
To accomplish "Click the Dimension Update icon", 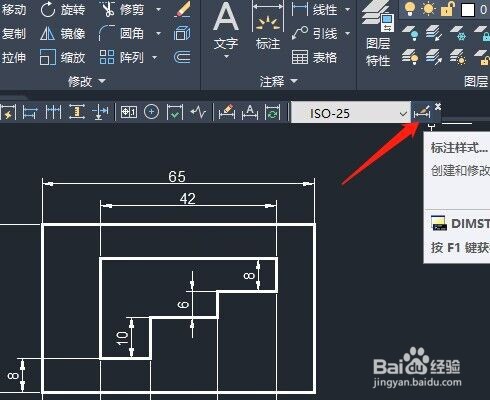I will tap(273, 112).
